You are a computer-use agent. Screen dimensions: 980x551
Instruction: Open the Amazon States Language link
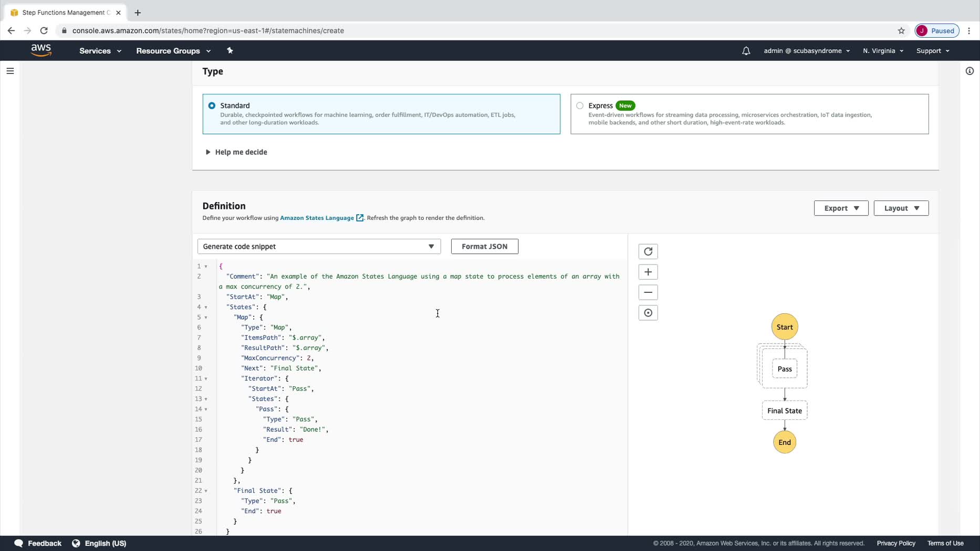pyautogui.click(x=317, y=218)
